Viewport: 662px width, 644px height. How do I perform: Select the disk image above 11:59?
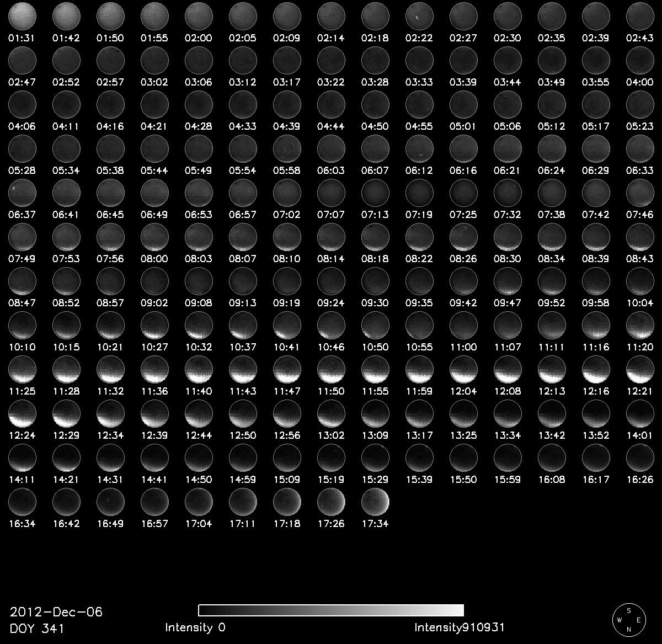(x=419, y=369)
